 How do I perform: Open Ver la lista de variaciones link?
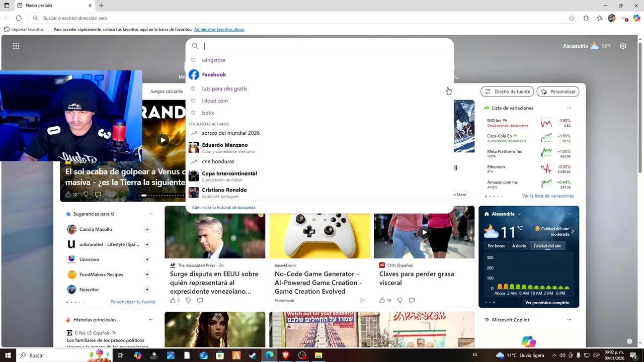click(547, 196)
